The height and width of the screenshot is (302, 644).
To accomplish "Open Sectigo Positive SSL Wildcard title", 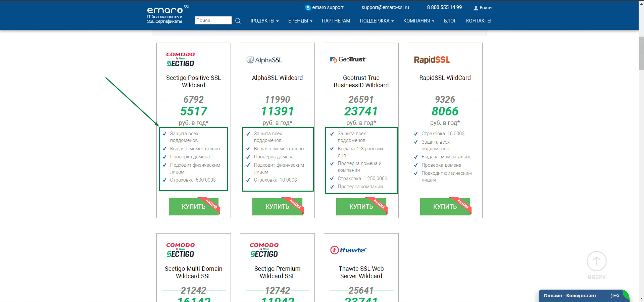I will pyautogui.click(x=194, y=82).
